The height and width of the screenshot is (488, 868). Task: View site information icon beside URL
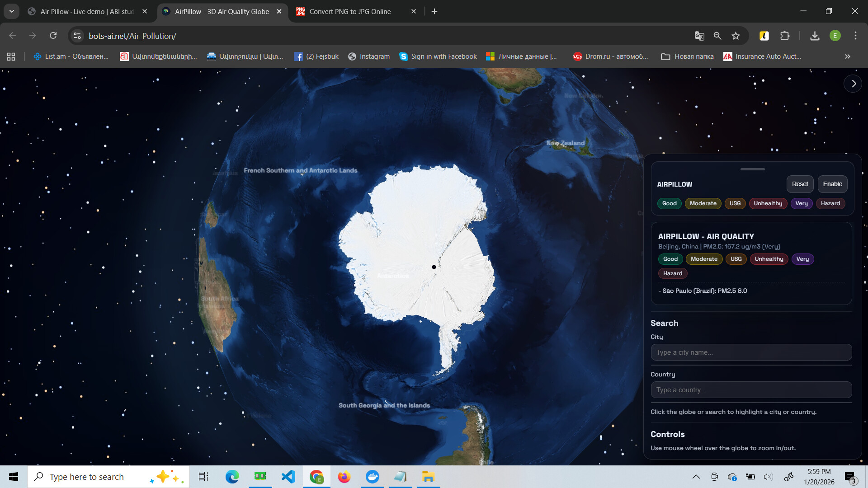point(77,36)
